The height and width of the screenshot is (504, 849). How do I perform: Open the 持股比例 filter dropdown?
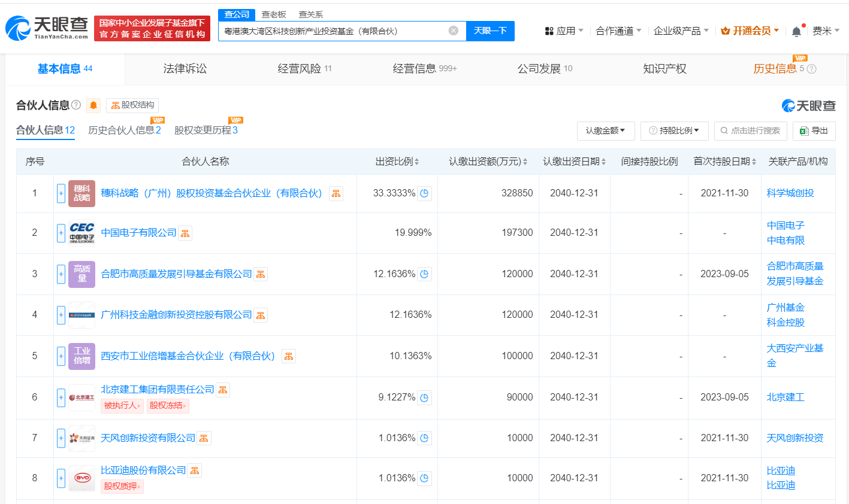(674, 130)
